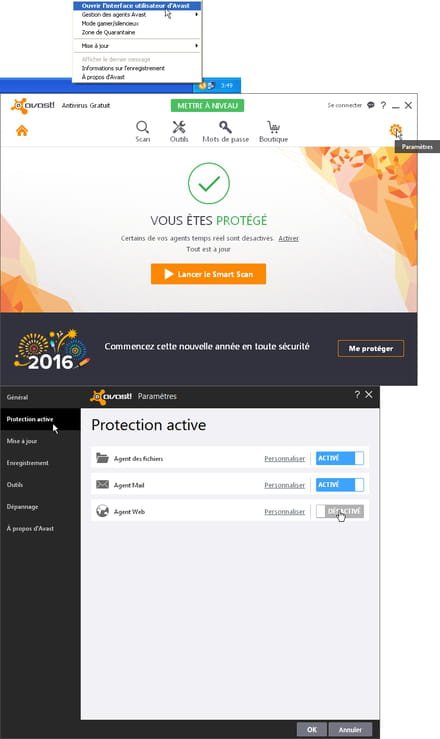Viewport: 440px width, 739px height.
Task: Enable the Agent Web toggle
Action: tap(340, 511)
